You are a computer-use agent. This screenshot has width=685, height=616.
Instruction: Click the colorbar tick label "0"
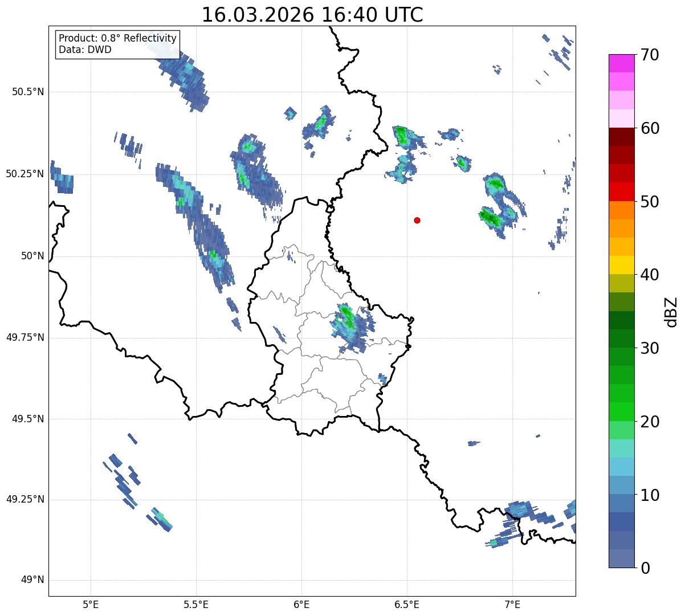coord(645,568)
